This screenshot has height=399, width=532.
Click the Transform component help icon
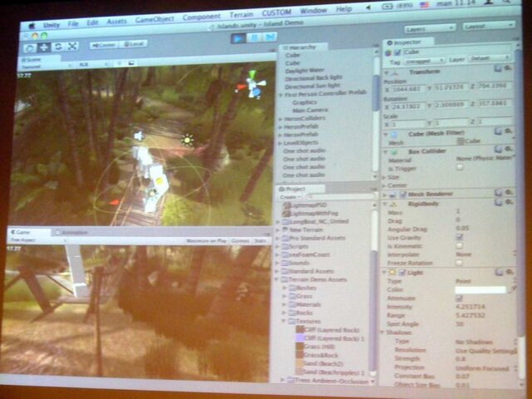pyautogui.click(x=498, y=69)
